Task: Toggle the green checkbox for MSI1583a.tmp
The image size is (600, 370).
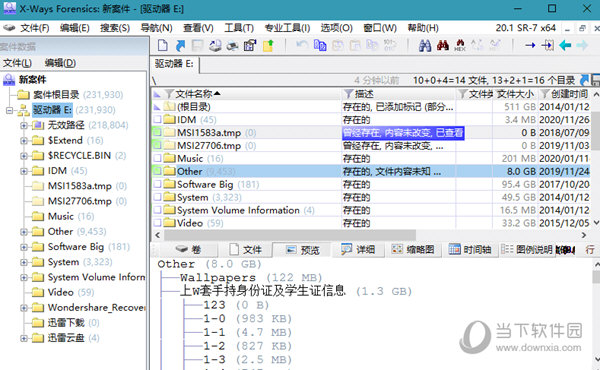Action: click(x=157, y=132)
